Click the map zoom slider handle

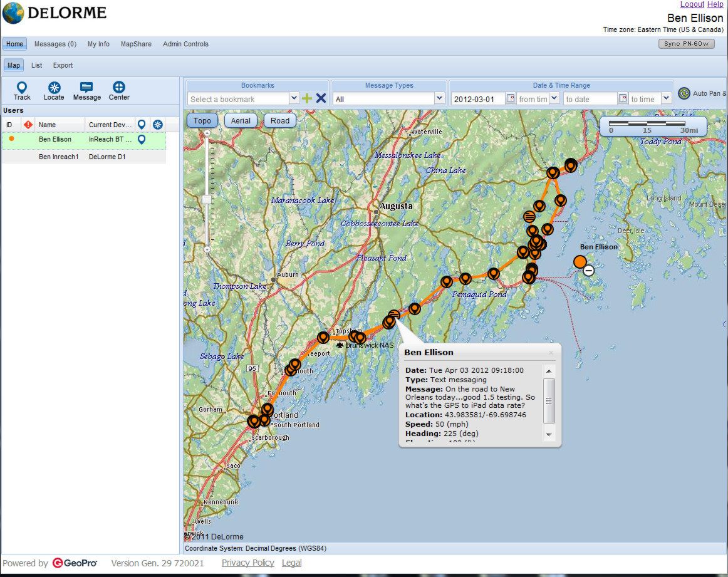pos(207,200)
